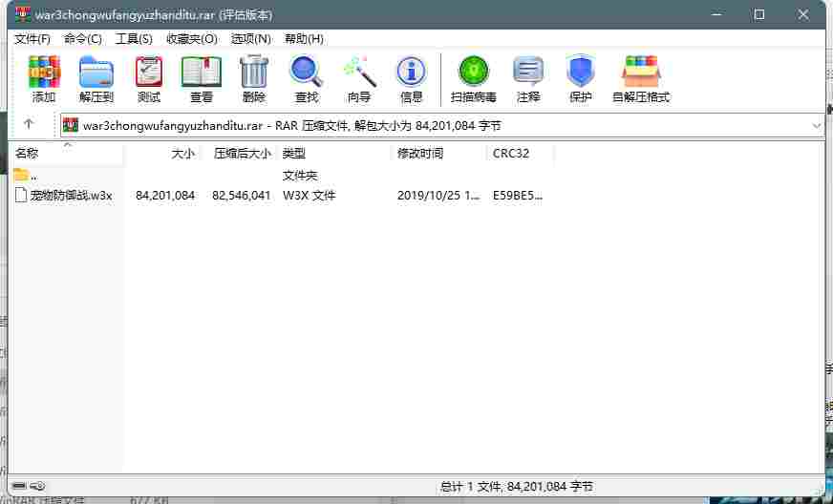Open the Help 帮助(H) menu
Image resolution: width=833 pixels, height=504 pixels.
pos(304,39)
